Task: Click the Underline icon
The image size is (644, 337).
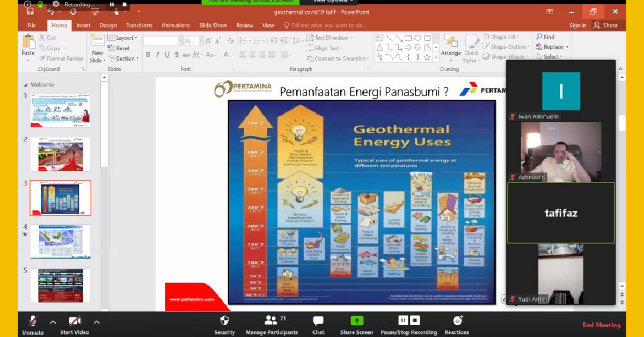Action: point(167,55)
